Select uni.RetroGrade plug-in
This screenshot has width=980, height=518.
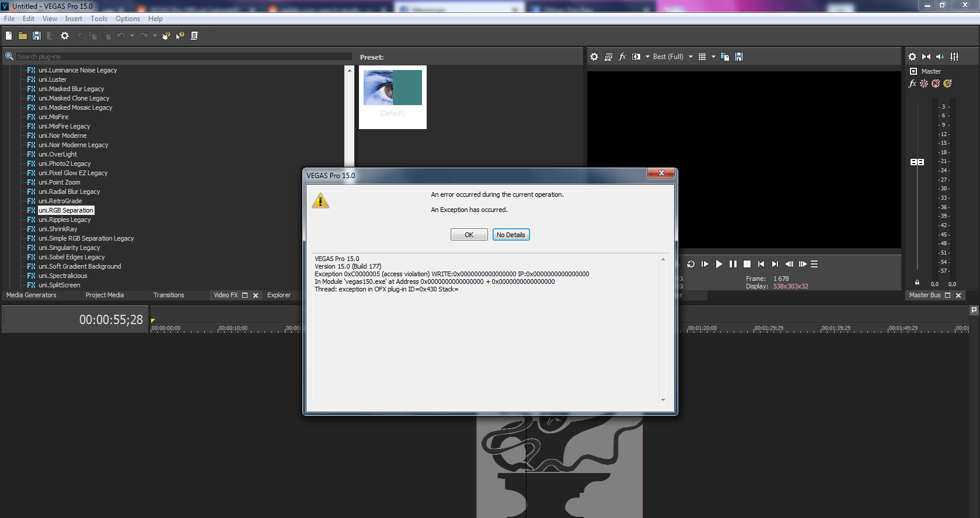60,201
